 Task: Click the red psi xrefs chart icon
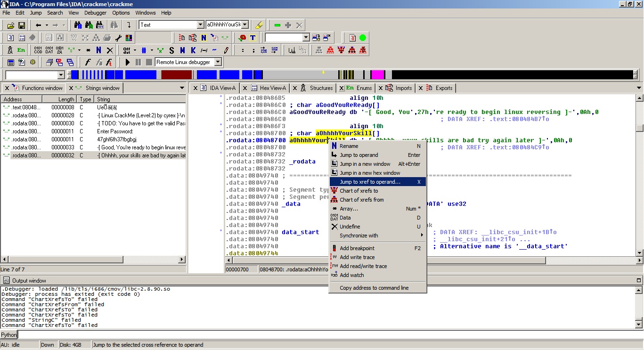coord(341,50)
